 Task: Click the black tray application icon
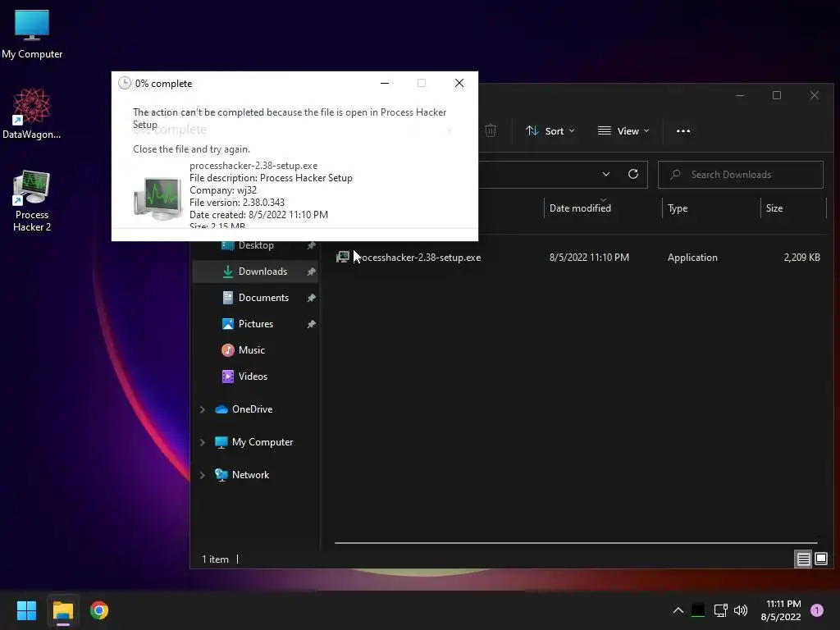(x=698, y=609)
